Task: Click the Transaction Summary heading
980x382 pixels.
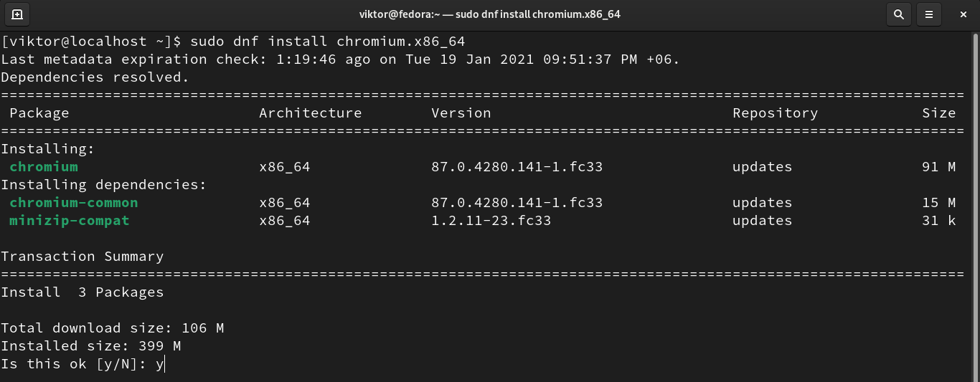Action: (82, 257)
